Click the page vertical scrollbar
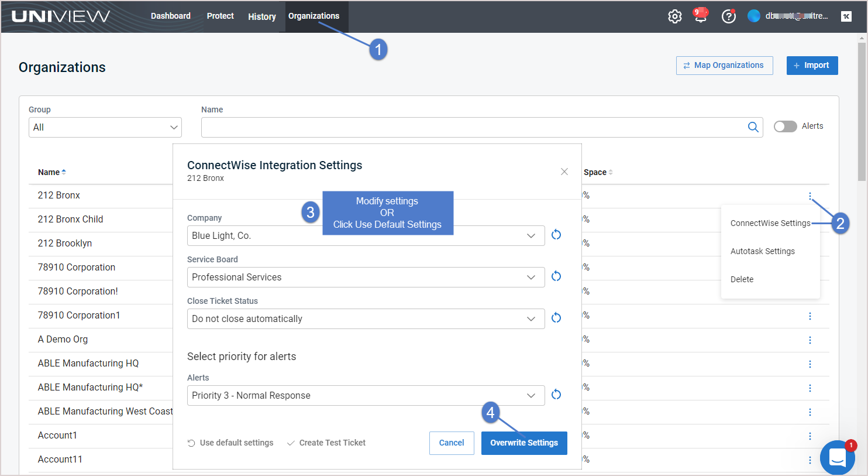 point(862,111)
